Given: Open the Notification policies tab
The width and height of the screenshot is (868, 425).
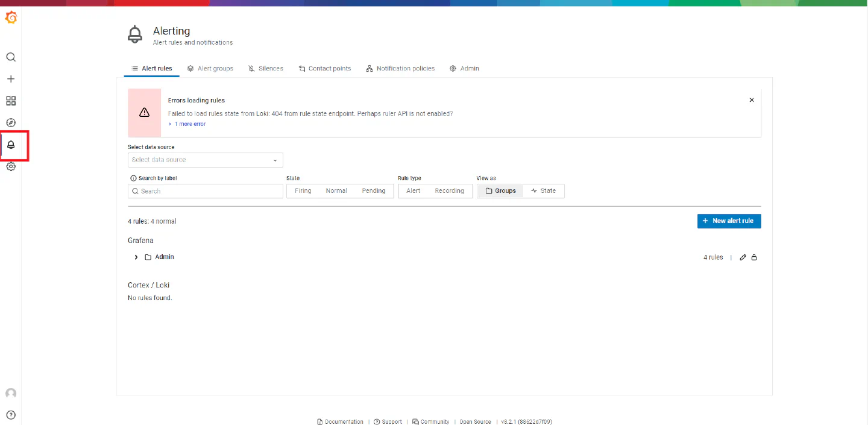Looking at the screenshot, I should [x=400, y=69].
